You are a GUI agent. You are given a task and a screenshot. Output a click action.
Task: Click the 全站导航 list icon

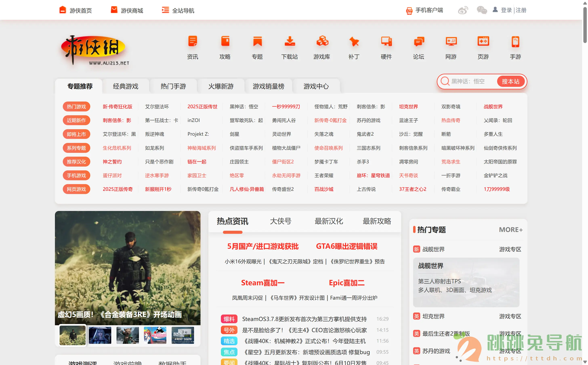(165, 10)
